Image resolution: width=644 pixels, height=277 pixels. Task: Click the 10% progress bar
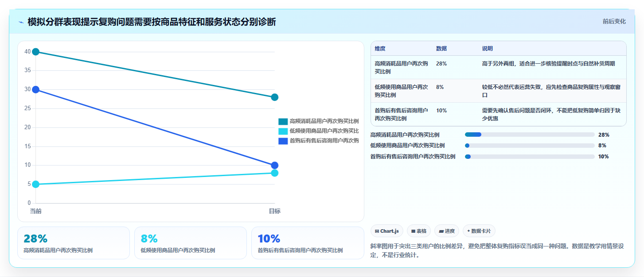(530, 156)
